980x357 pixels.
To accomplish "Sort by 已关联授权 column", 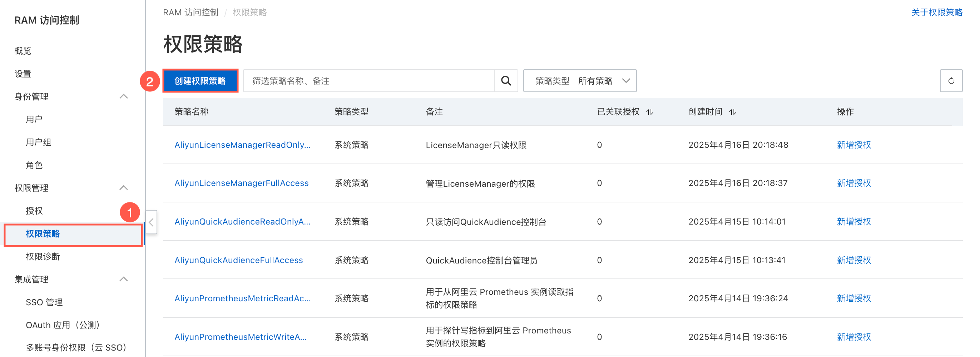I will [649, 112].
